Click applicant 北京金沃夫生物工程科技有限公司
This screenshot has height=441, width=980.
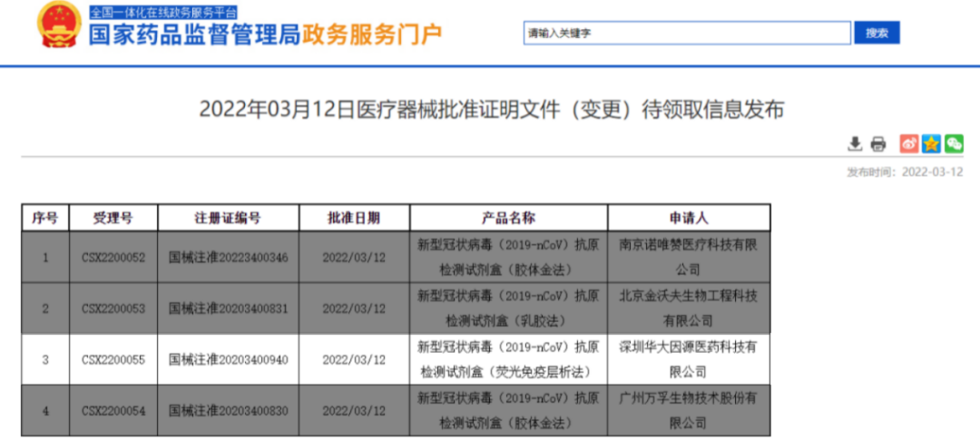[x=689, y=309]
